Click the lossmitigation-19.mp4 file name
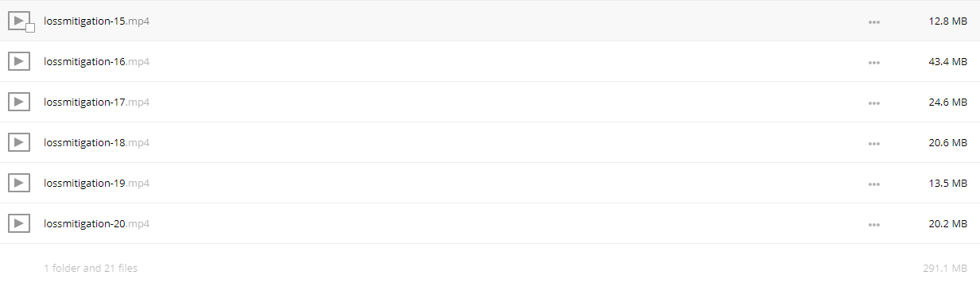 97,184
